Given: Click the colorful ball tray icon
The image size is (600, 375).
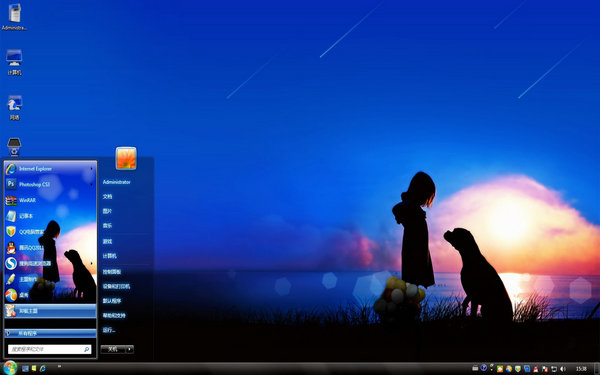Looking at the screenshot, I should click(x=509, y=368).
